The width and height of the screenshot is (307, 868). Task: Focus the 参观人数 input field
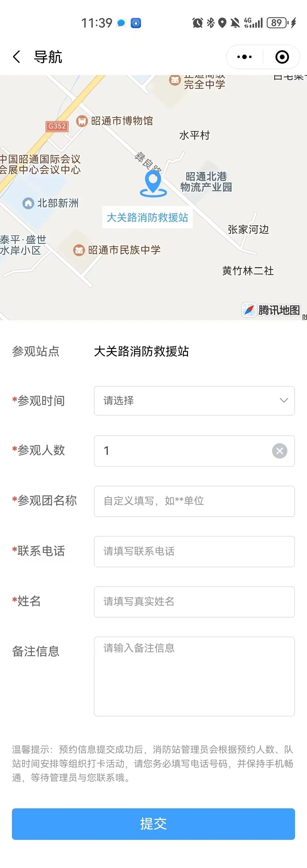pyautogui.click(x=182, y=451)
